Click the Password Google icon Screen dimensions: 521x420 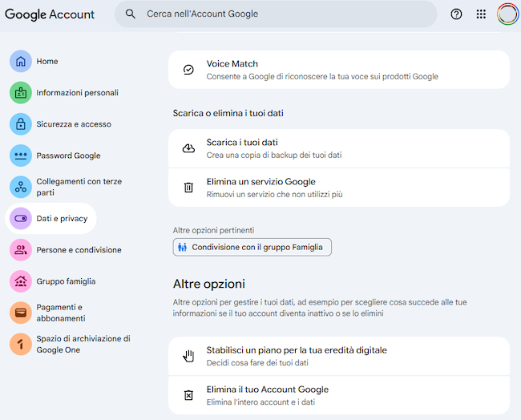point(20,155)
